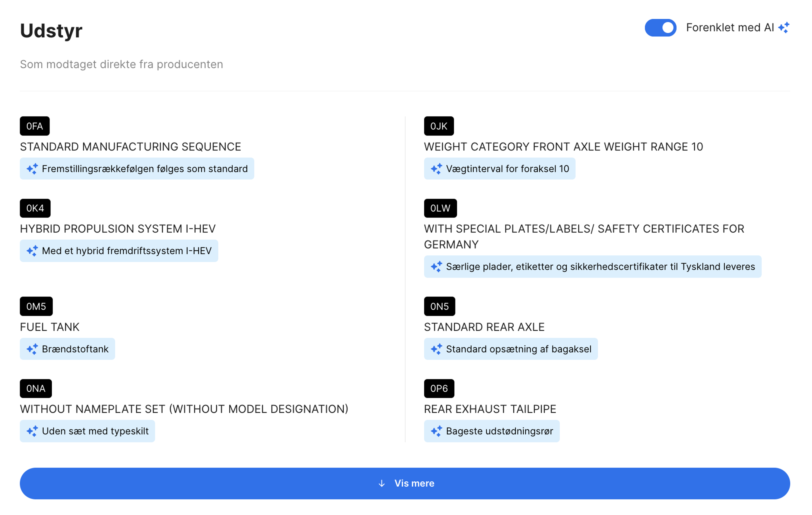The width and height of the screenshot is (812, 515).
Task: Click the Med et hybrid fremdriftssystem I-HEV text
Action: (127, 251)
